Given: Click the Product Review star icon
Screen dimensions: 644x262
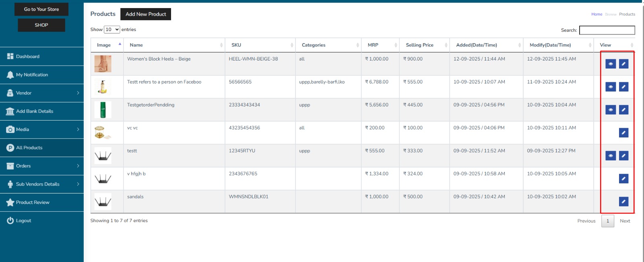Looking at the screenshot, I should pyautogui.click(x=10, y=202).
